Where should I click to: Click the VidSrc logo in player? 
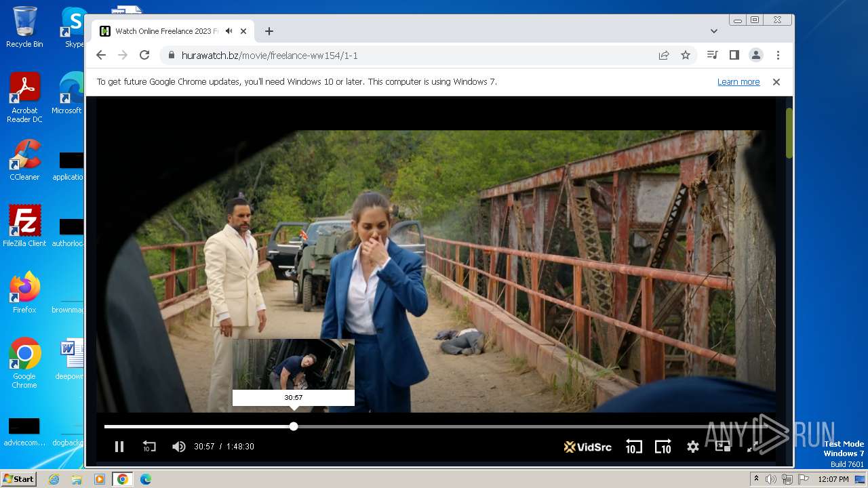tap(587, 447)
